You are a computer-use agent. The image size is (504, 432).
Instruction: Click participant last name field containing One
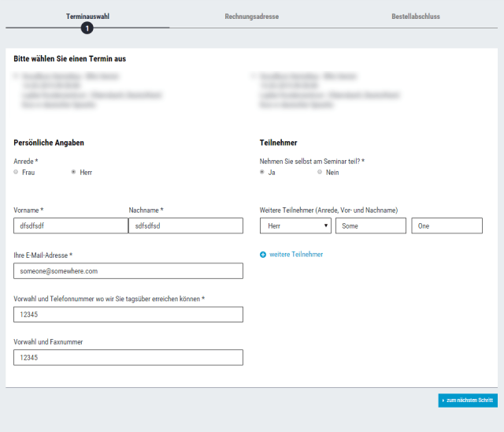pyautogui.click(x=447, y=225)
